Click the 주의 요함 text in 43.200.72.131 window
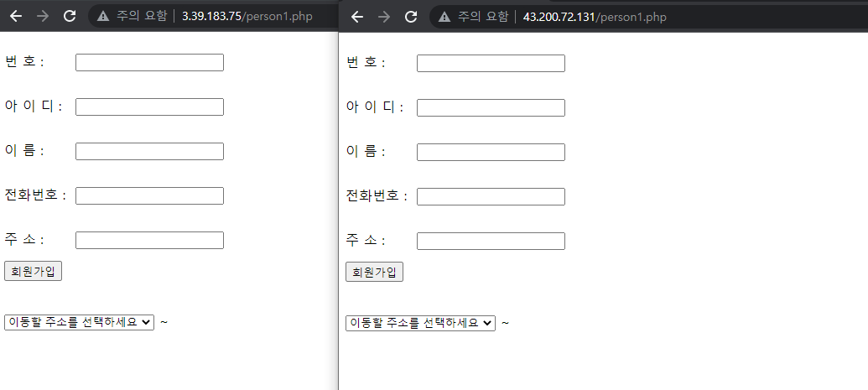 pos(483,17)
